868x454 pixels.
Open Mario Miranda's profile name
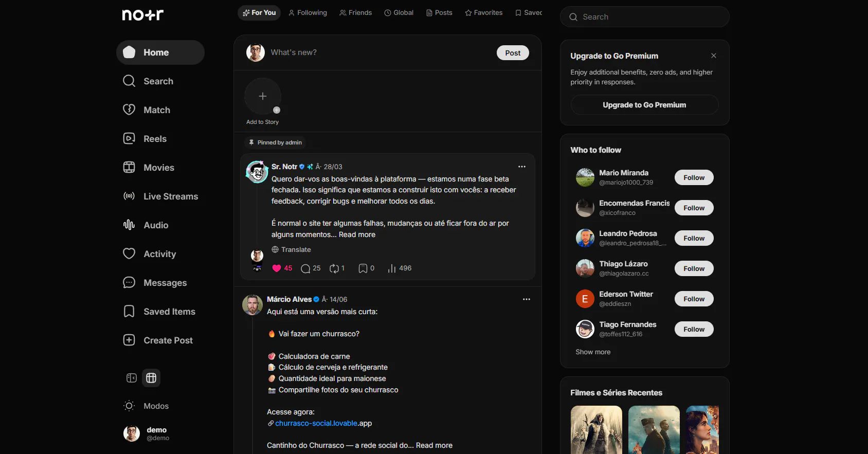[x=624, y=173]
